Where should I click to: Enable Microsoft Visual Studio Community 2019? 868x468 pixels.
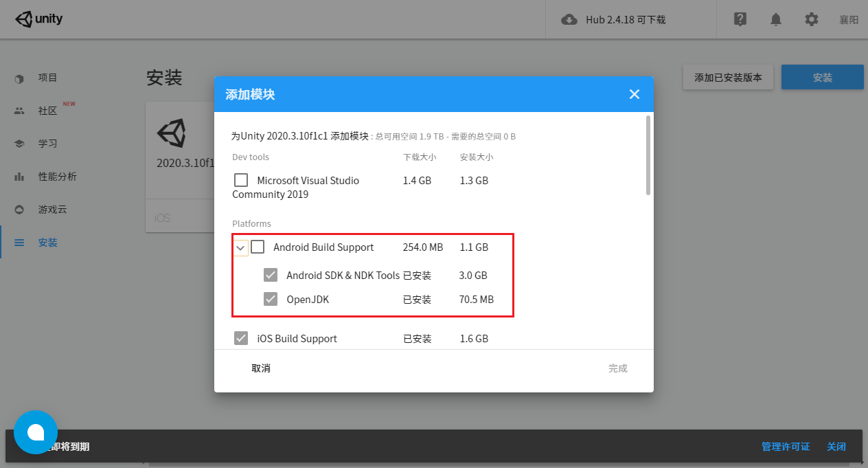click(x=241, y=180)
